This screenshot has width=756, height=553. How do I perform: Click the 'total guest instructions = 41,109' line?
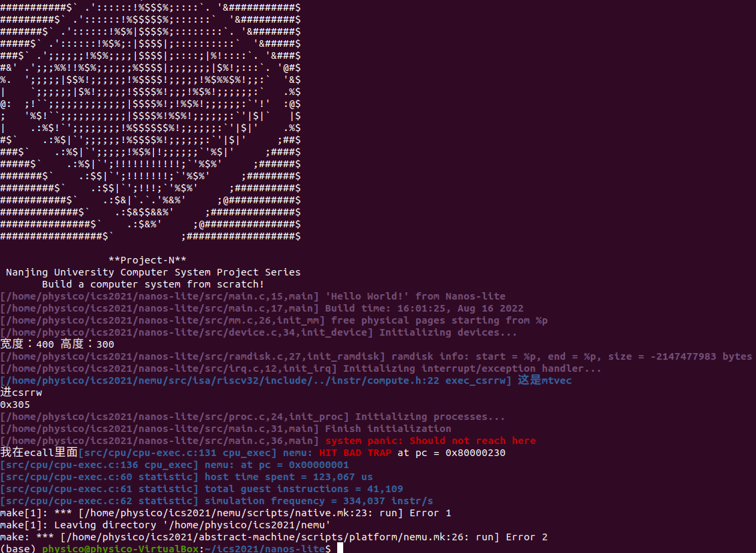click(201, 489)
